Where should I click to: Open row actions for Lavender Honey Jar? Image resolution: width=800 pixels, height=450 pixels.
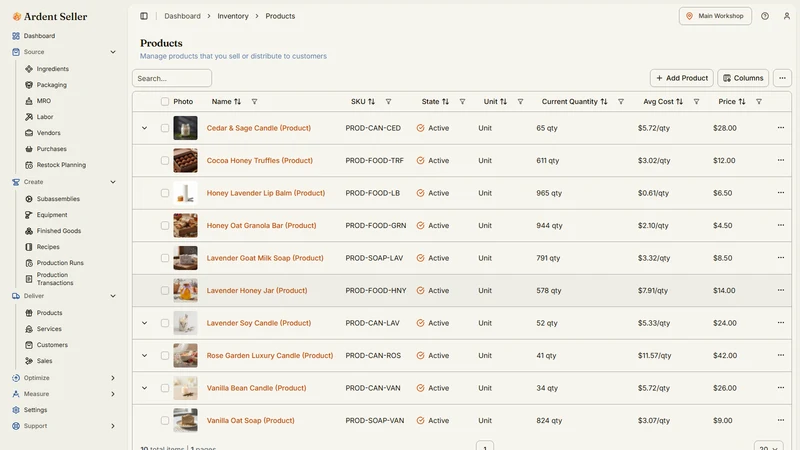coord(781,290)
